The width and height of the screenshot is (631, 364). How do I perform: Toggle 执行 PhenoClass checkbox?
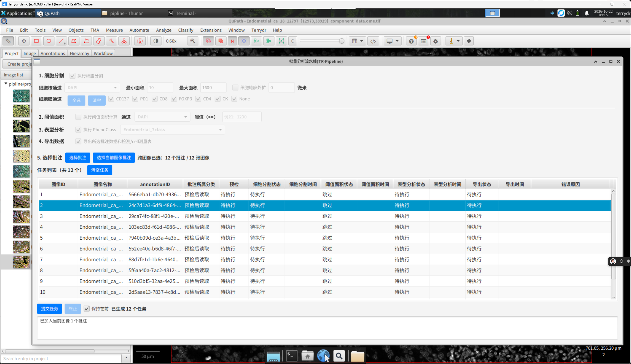click(x=78, y=130)
